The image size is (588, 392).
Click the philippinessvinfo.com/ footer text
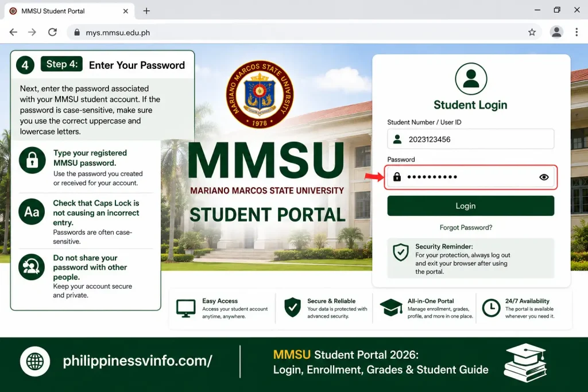pyautogui.click(x=137, y=360)
